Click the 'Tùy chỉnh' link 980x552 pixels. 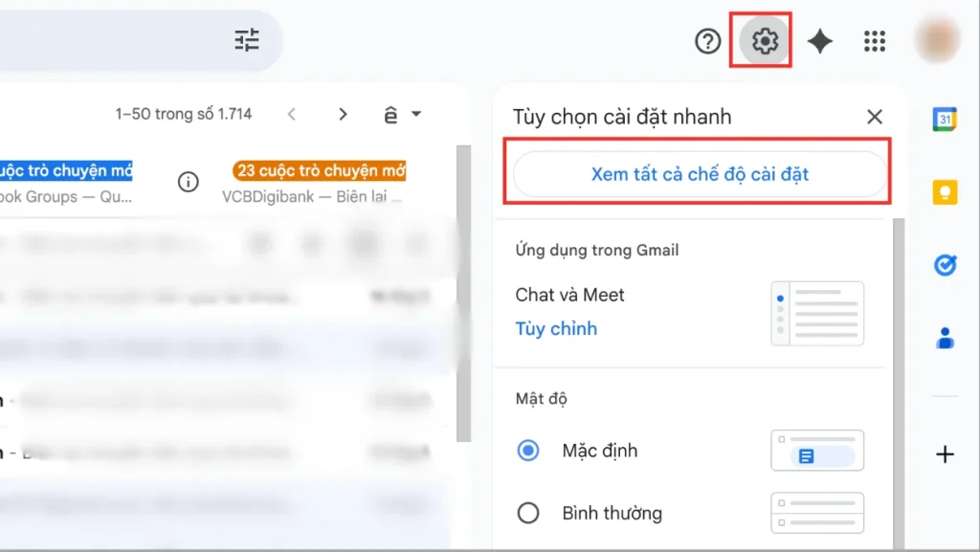pos(556,329)
